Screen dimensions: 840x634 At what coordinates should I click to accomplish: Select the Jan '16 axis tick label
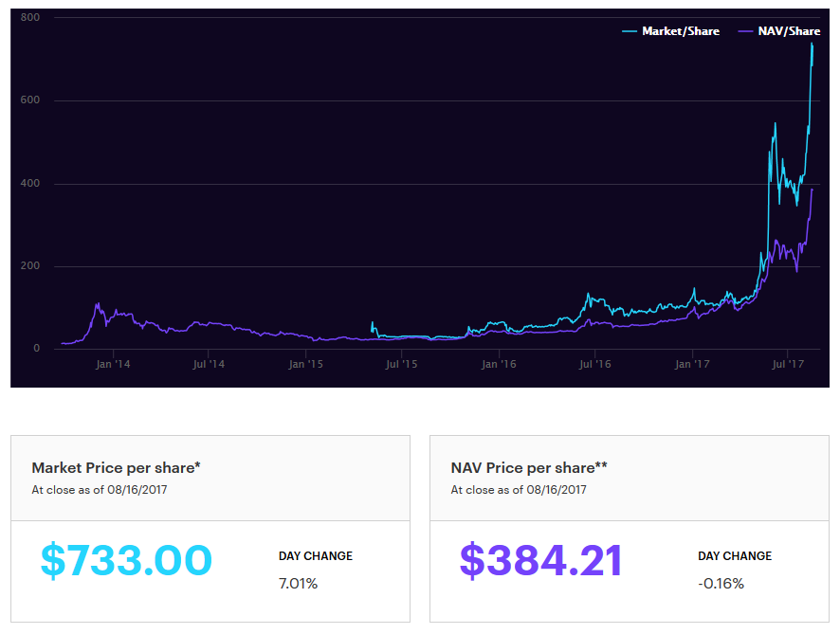pyautogui.click(x=499, y=364)
